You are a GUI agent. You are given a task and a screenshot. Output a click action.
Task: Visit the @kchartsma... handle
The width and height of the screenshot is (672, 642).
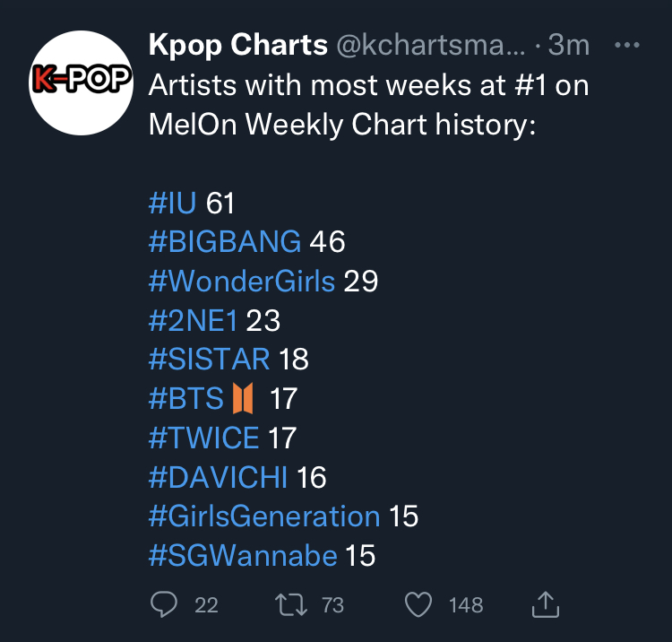tap(431, 45)
